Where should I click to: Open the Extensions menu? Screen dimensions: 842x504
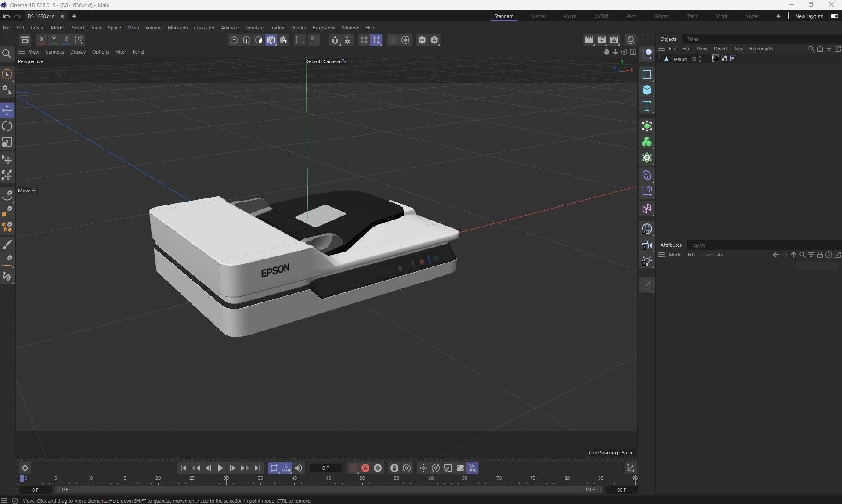[x=324, y=28]
